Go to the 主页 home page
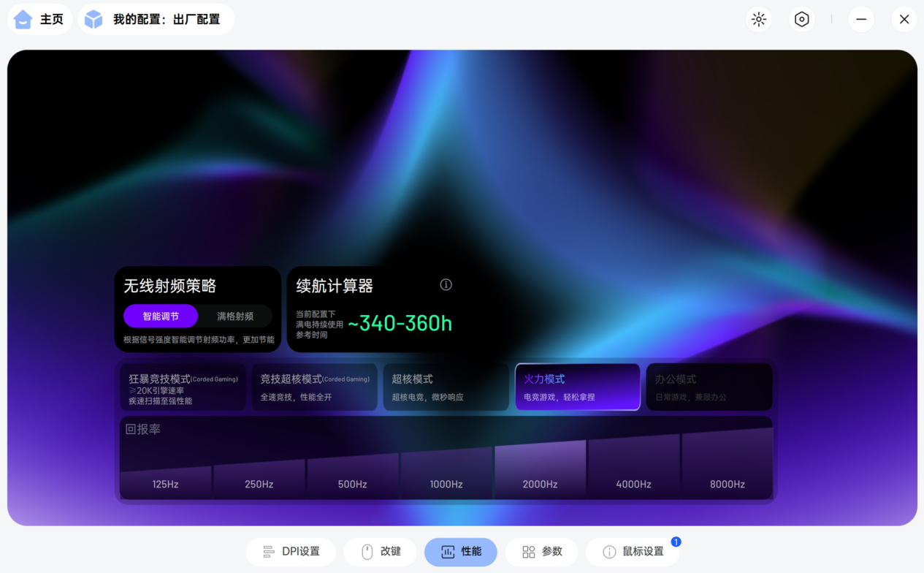The width and height of the screenshot is (924, 573). click(39, 19)
